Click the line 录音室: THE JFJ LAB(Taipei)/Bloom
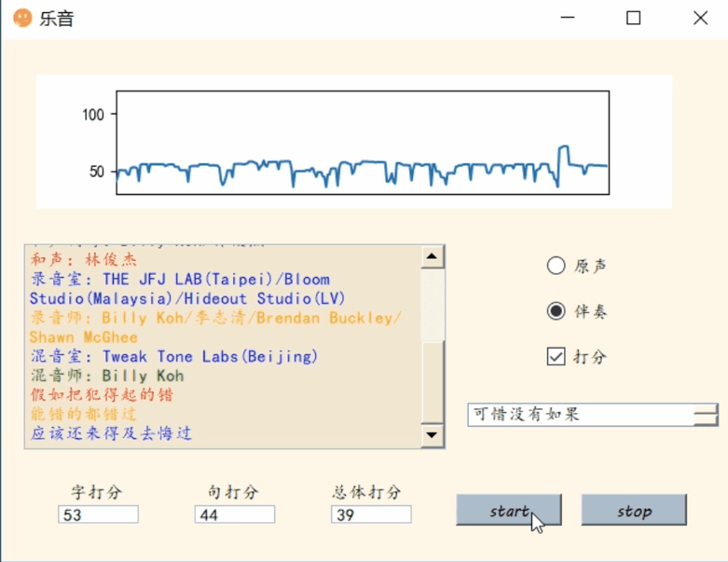Screen dimensions: 728x562 pyautogui.click(x=180, y=279)
